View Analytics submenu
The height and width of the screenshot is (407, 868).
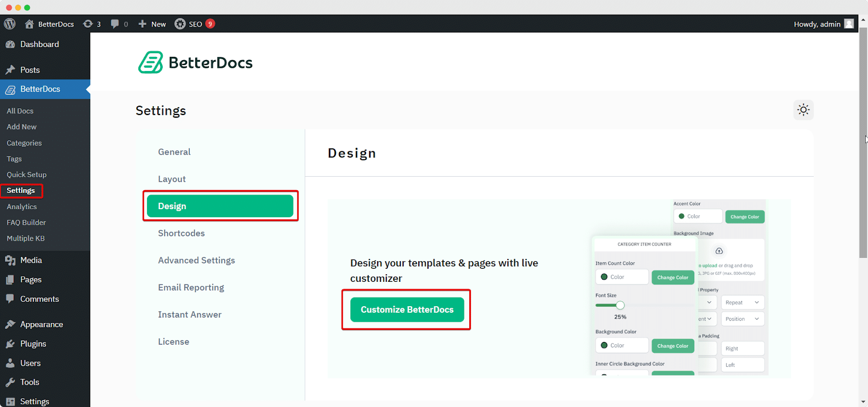[x=22, y=206]
